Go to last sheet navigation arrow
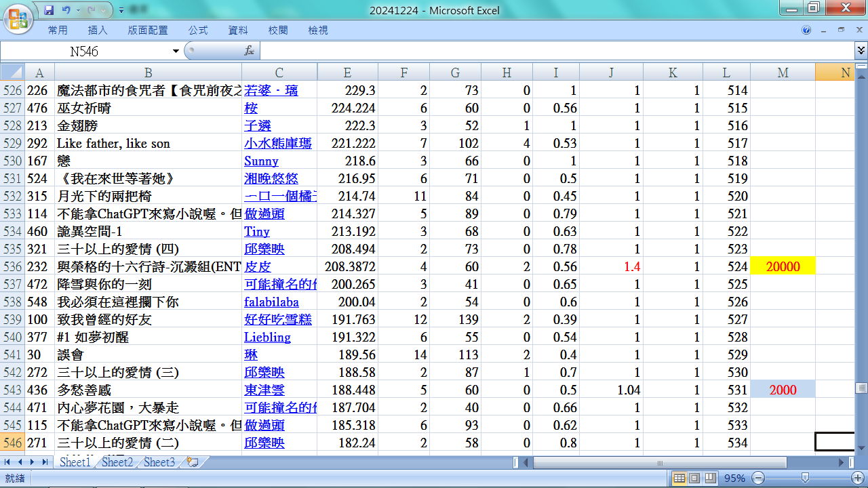Viewport: 868px width, 488px height. (x=44, y=462)
